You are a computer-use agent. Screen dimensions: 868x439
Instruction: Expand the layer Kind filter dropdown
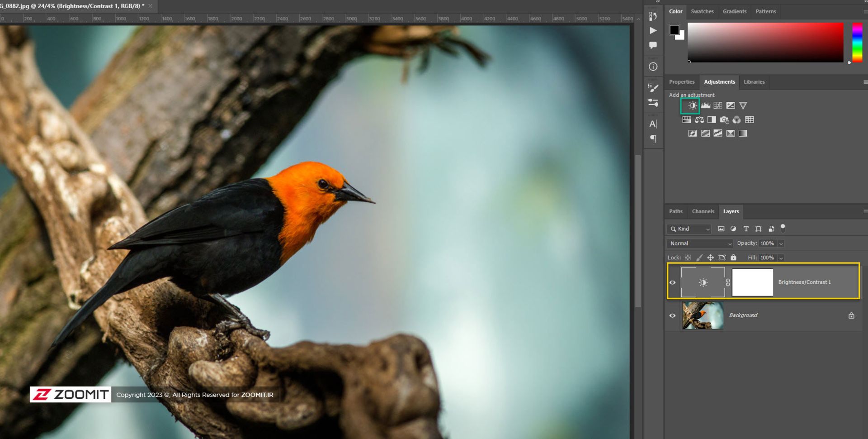tap(708, 229)
